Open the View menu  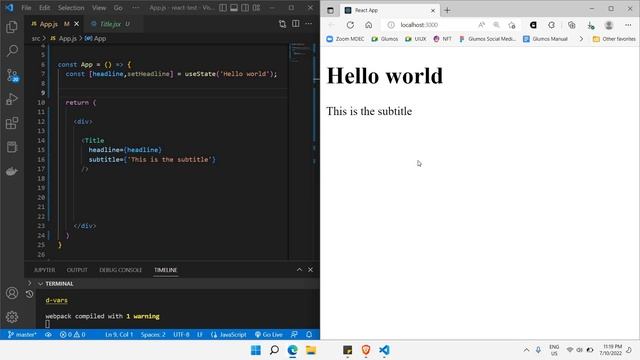99,8
